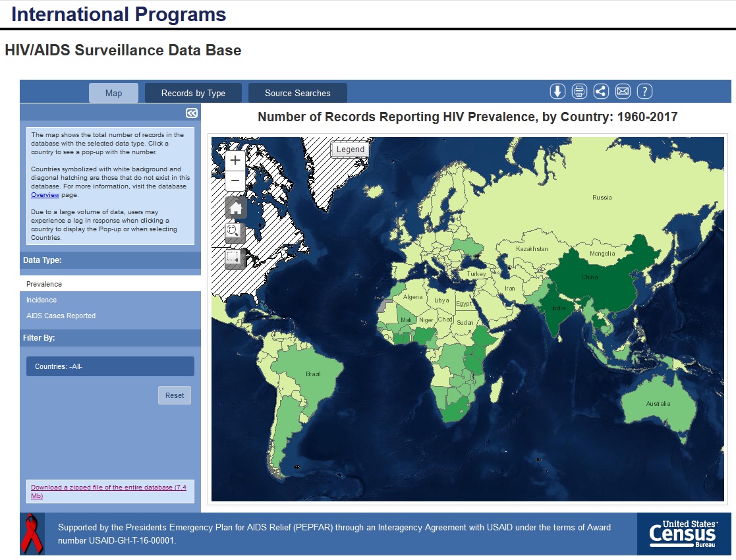The width and height of the screenshot is (736, 560).
Task: Click India on the map
Action: tap(559, 308)
